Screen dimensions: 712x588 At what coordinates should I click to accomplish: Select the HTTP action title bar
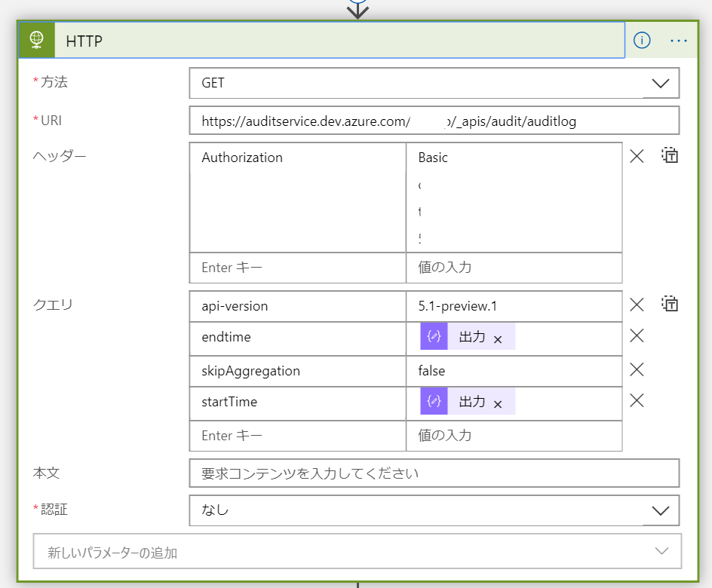point(321,41)
